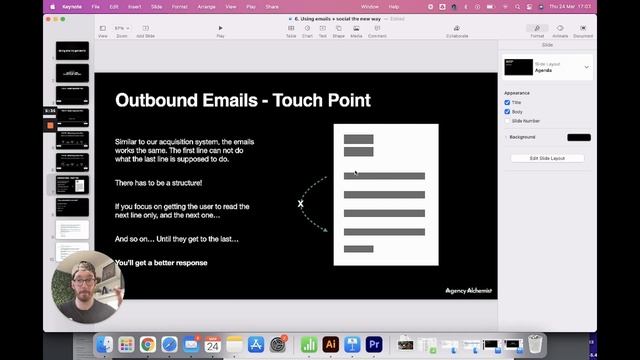The width and height of the screenshot is (640, 360).
Task: Open the Slide menu
Action: click(x=156, y=7)
